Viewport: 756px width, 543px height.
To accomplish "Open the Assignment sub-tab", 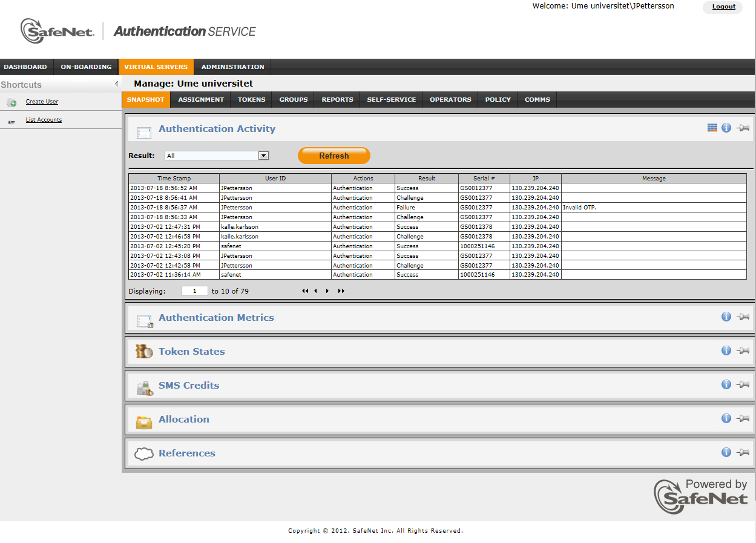I will (201, 99).
